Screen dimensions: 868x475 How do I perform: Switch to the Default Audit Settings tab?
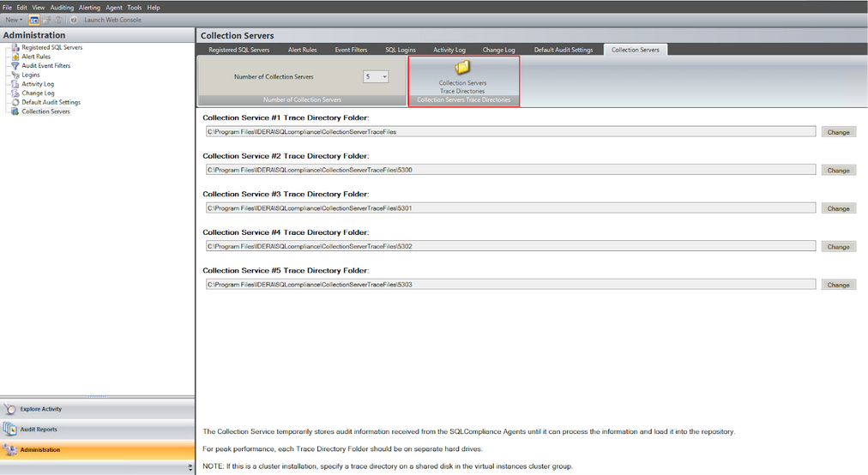(563, 50)
